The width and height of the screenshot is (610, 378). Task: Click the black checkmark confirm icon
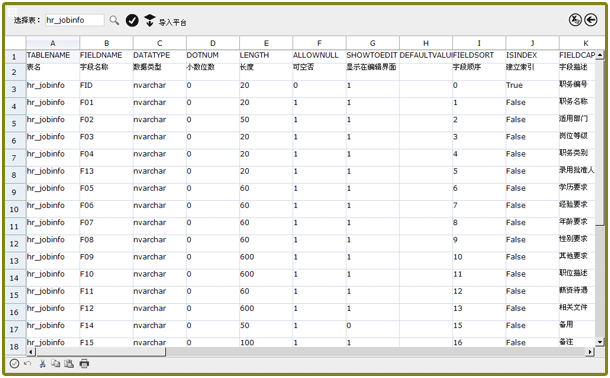point(132,20)
